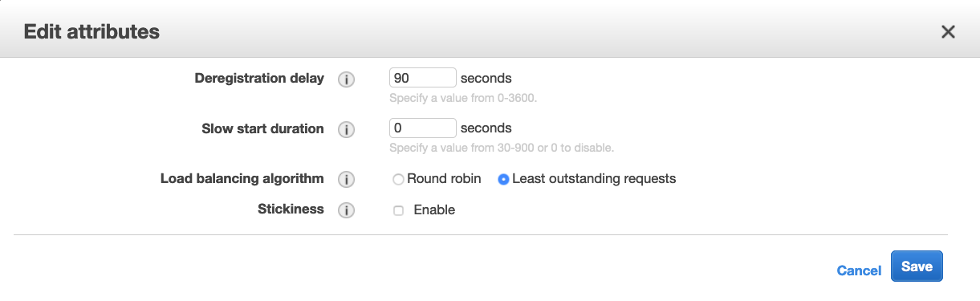
Task: Click the "Round robin" option label text
Action: click(444, 179)
